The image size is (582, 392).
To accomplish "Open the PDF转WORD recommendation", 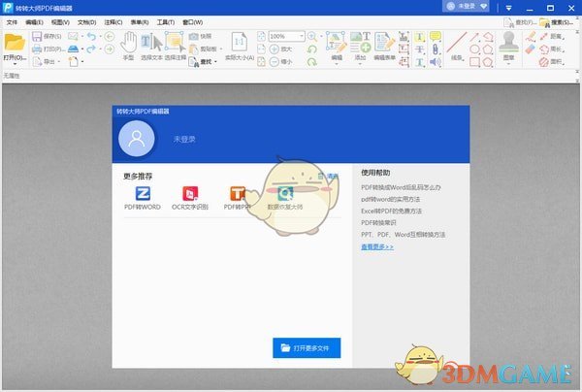I will point(143,198).
